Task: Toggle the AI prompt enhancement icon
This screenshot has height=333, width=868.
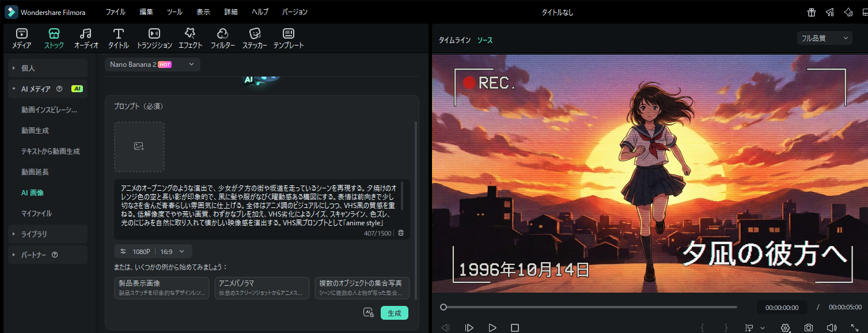Action: (x=368, y=312)
